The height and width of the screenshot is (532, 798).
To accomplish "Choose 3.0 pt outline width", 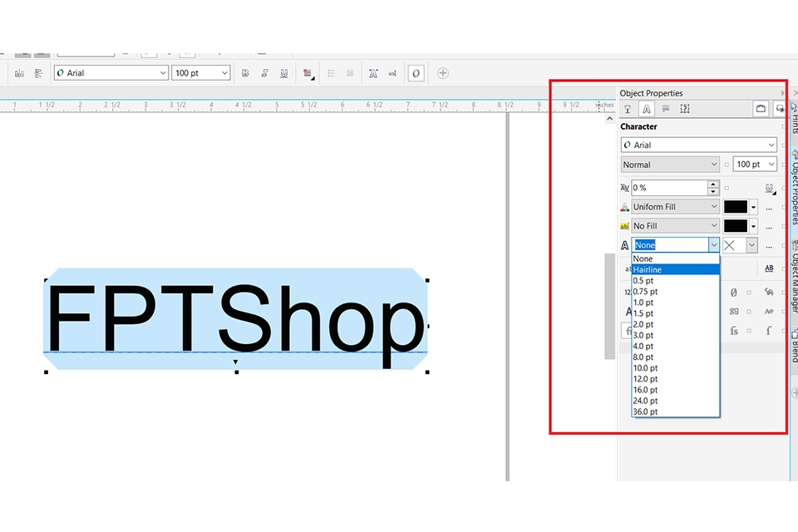I will (x=675, y=335).
